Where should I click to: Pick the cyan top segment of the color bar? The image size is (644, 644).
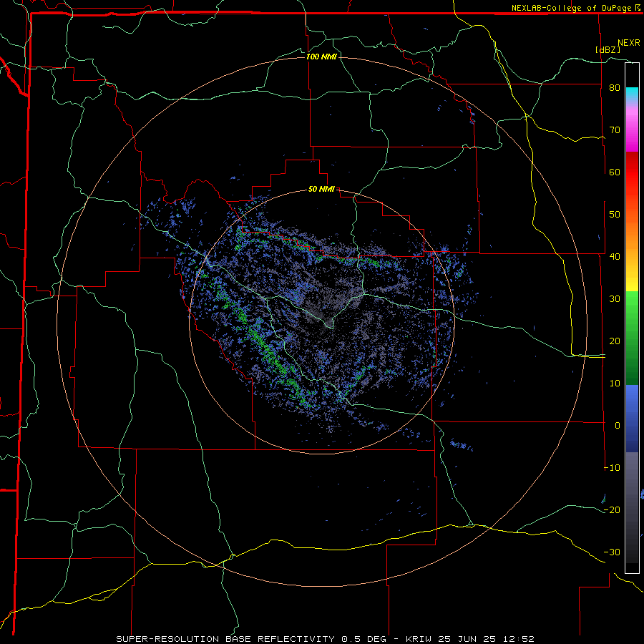pos(632,93)
